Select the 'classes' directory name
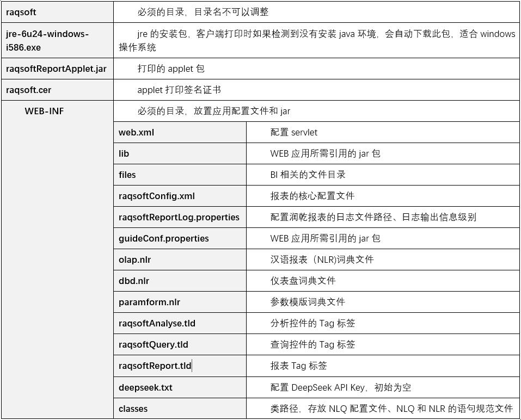This screenshot has height=420, width=521. (x=133, y=409)
